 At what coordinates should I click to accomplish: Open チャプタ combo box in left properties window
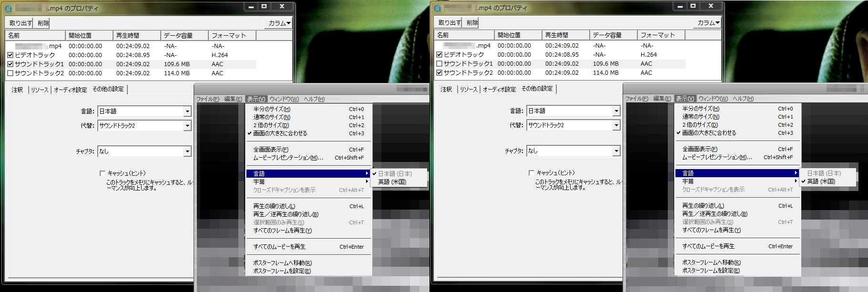(144, 151)
